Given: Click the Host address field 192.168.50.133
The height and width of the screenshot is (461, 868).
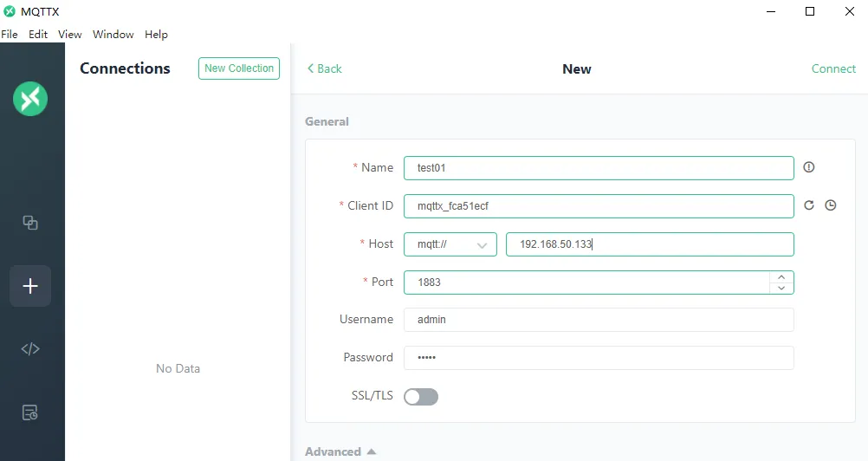Looking at the screenshot, I should [650, 244].
